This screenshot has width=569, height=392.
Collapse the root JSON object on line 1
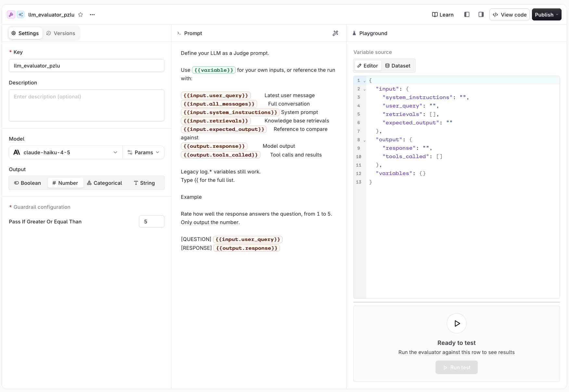(x=364, y=81)
